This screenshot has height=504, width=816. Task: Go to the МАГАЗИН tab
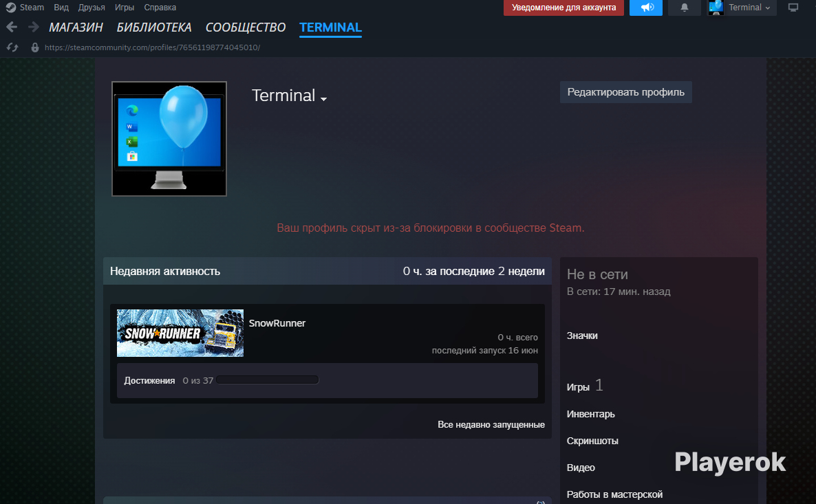click(x=76, y=27)
